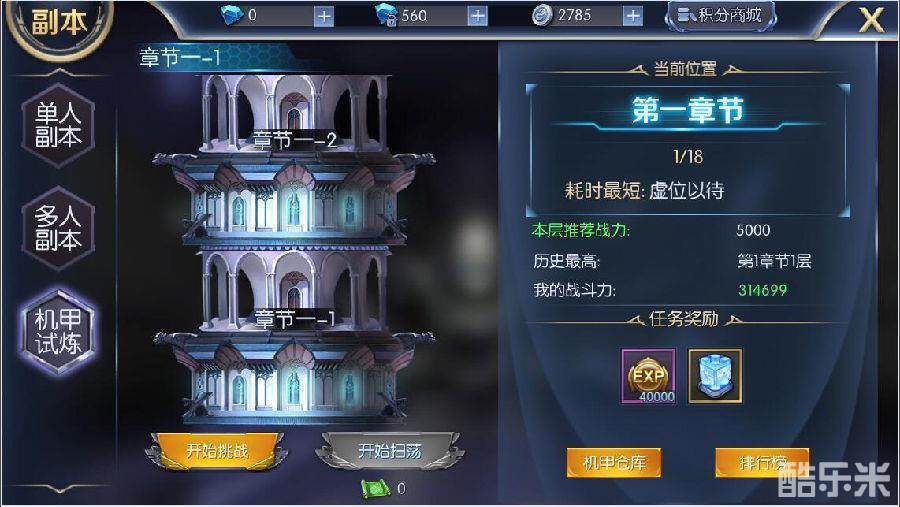
Task: Open the 机甲仓库 mech warehouse
Action: pyautogui.click(x=614, y=463)
